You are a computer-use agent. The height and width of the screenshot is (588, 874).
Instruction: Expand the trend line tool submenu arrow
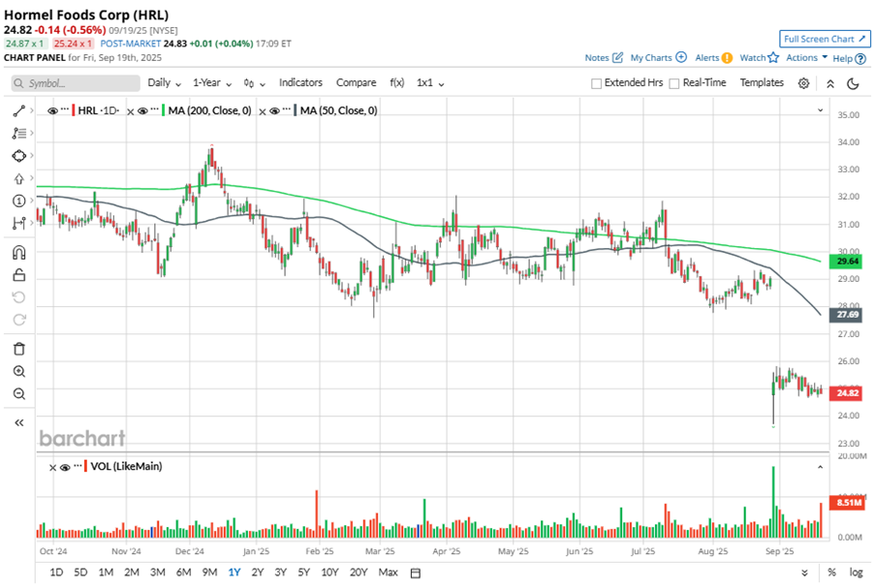[32, 110]
